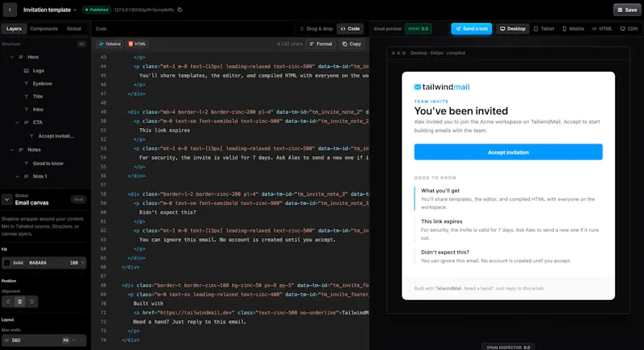Edit the fill opacity value 100
This screenshot has width=644, height=350.
(x=74, y=262)
